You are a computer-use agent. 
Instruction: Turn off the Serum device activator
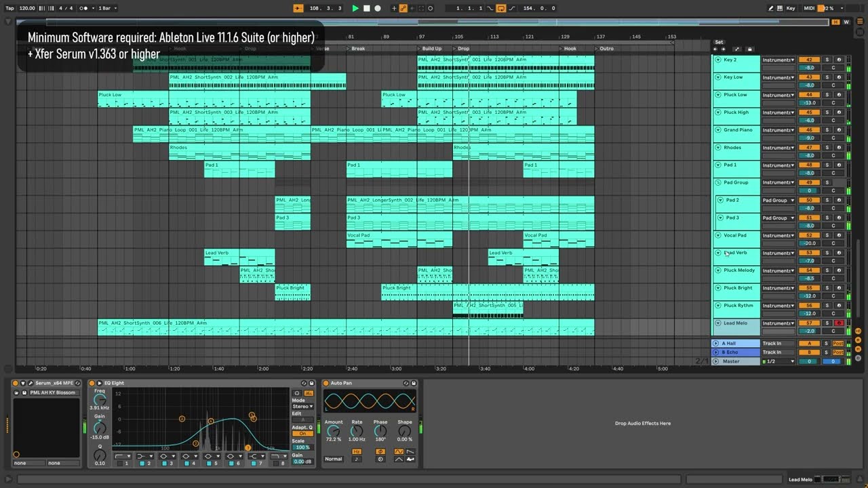[x=15, y=383]
